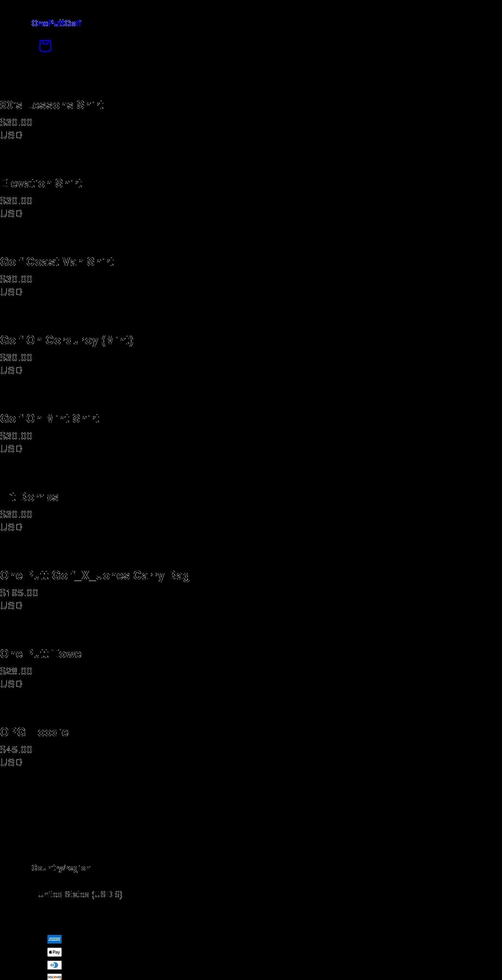The height and width of the screenshot is (980, 502).
Task: View the Golf On Mint Shirt product
Action: [x=50, y=419]
